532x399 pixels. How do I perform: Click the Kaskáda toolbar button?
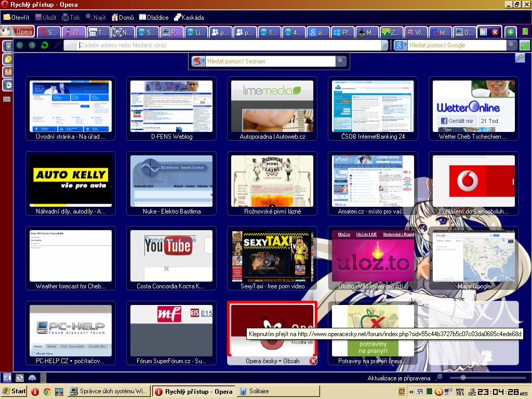[x=189, y=17]
